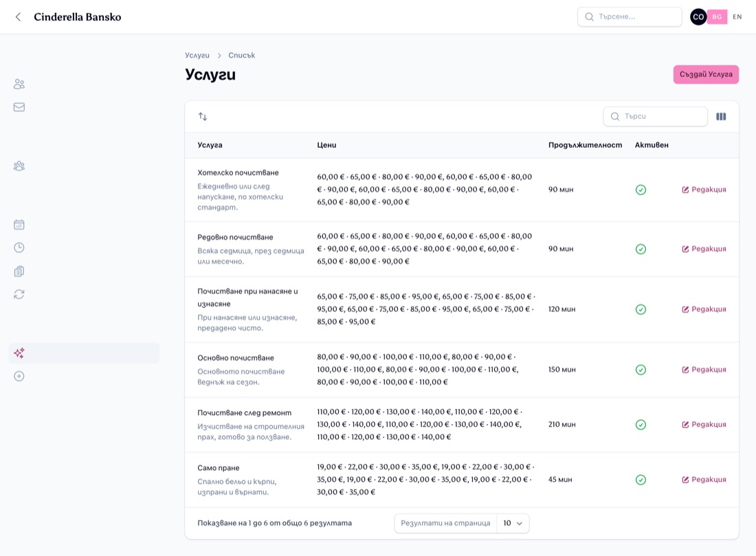Open the table sort order icon
Viewport: 756px width, 556px height.
coord(203,116)
